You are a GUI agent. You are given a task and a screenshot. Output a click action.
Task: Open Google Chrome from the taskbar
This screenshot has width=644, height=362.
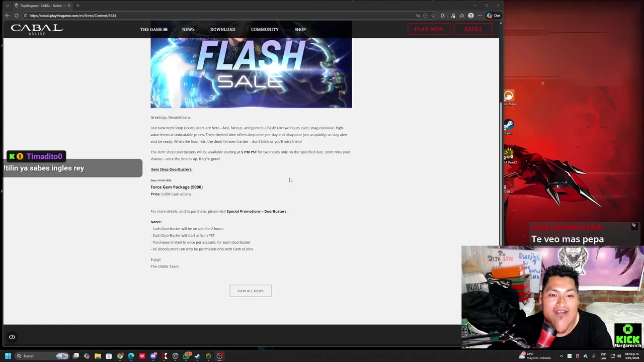pos(120,356)
